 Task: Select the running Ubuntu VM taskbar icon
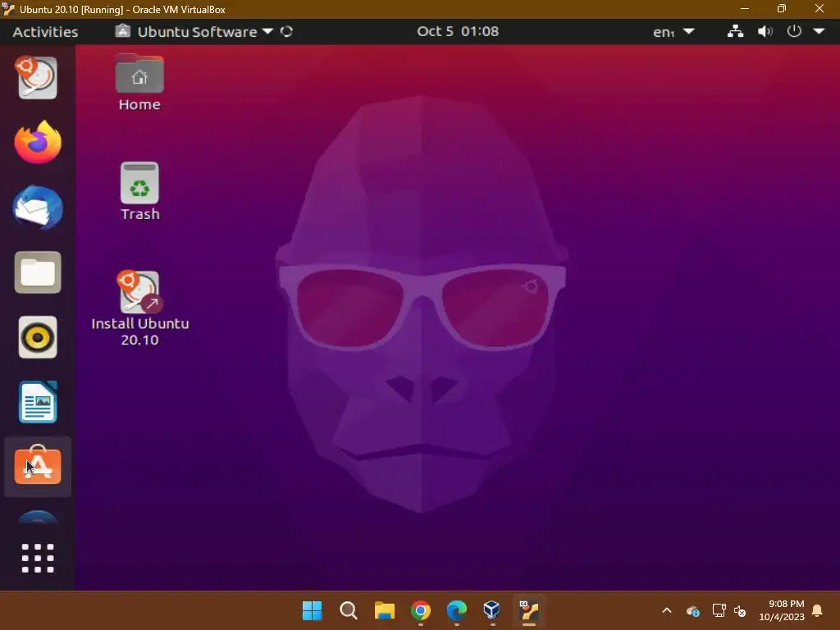[x=529, y=610]
